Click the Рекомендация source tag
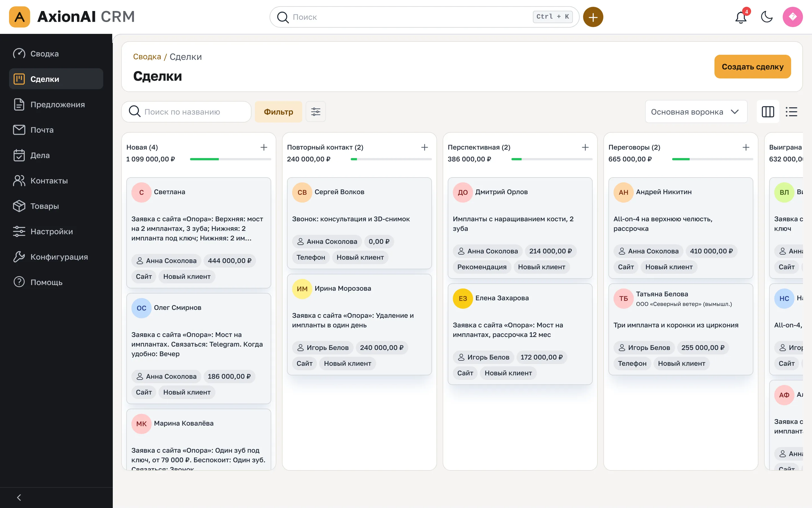The width and height of the screenshot is (812, 508). pos(482,267)
